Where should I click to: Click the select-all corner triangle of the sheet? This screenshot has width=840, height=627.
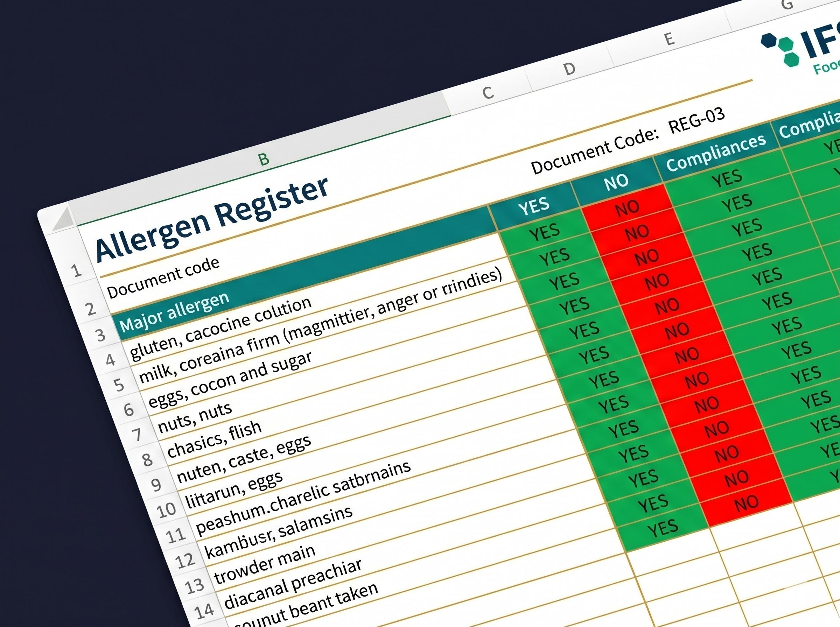[x=64, y=219]
